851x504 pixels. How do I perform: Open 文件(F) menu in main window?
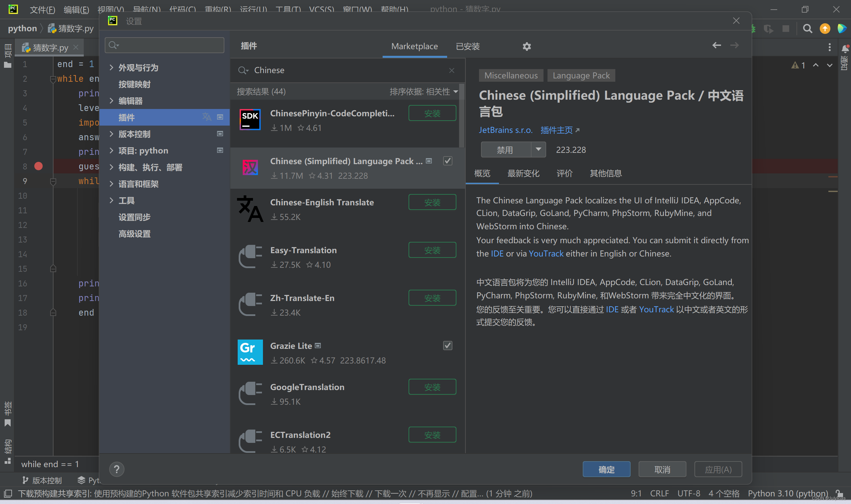point(42,9)
